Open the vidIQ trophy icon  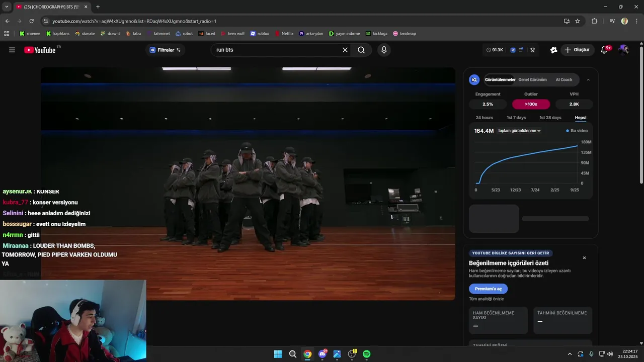(x=532, y=50)
